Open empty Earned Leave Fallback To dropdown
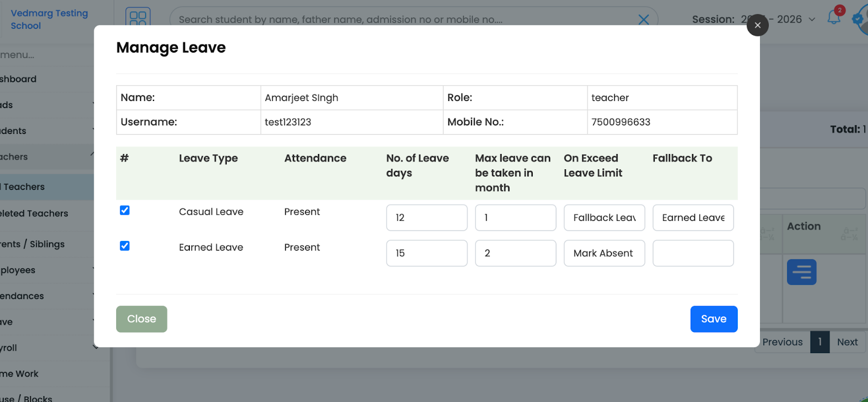 click(693, 253)
